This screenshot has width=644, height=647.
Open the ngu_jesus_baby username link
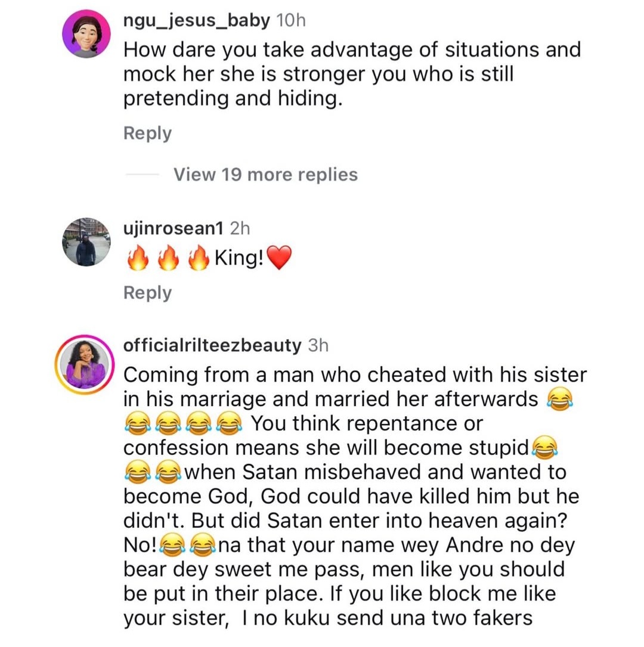(x=194, y=21)
